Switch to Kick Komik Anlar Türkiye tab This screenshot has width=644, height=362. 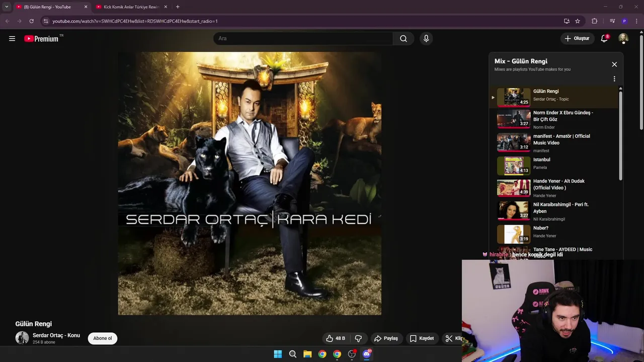click(x=131, y=7)
